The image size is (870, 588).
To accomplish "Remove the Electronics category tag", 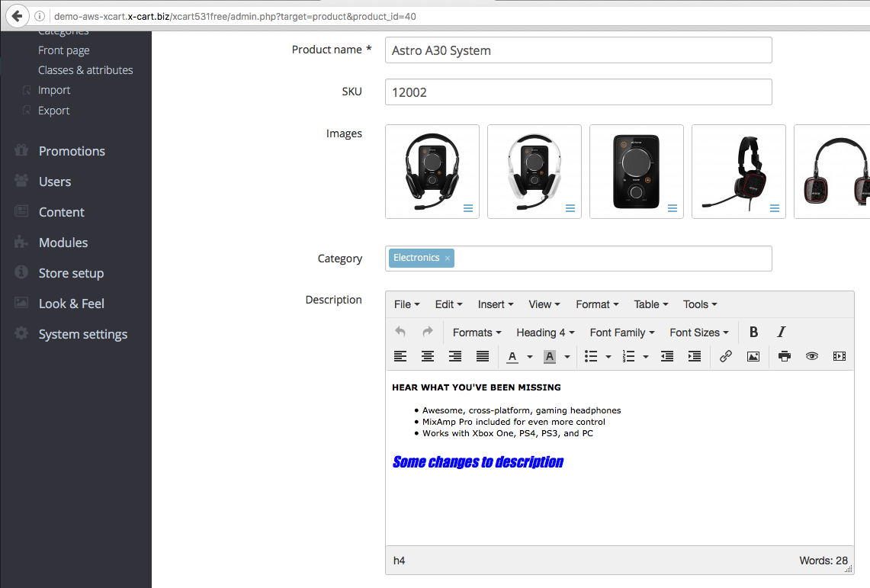I will click(x=448, y=259).
